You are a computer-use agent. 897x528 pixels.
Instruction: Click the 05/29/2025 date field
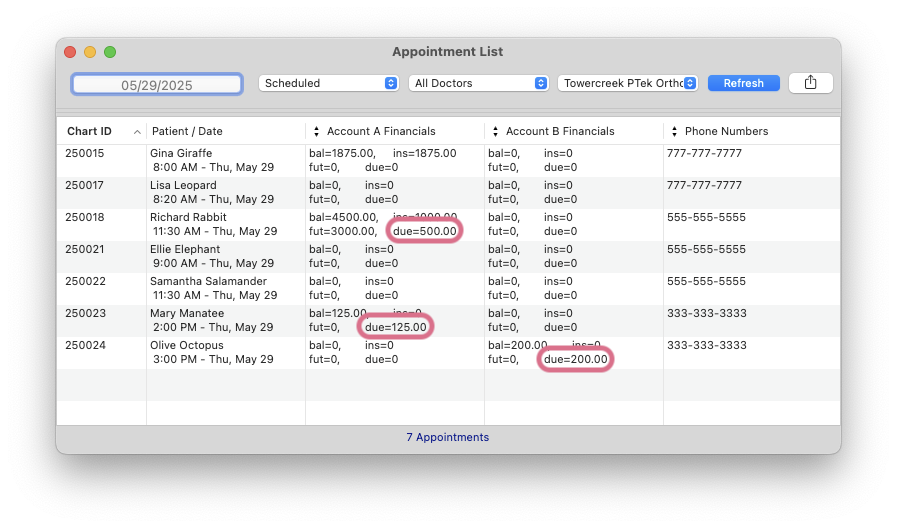click(x=157, y=85)
